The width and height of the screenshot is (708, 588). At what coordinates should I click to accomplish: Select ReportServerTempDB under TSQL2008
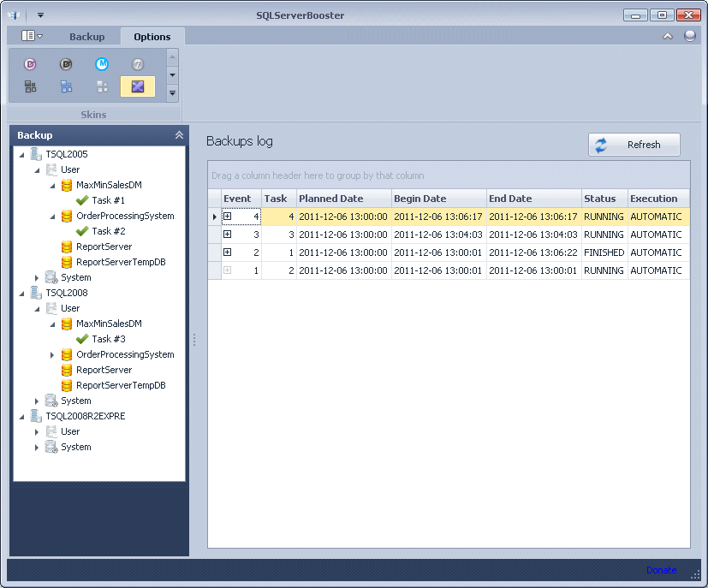click(121, 385)
